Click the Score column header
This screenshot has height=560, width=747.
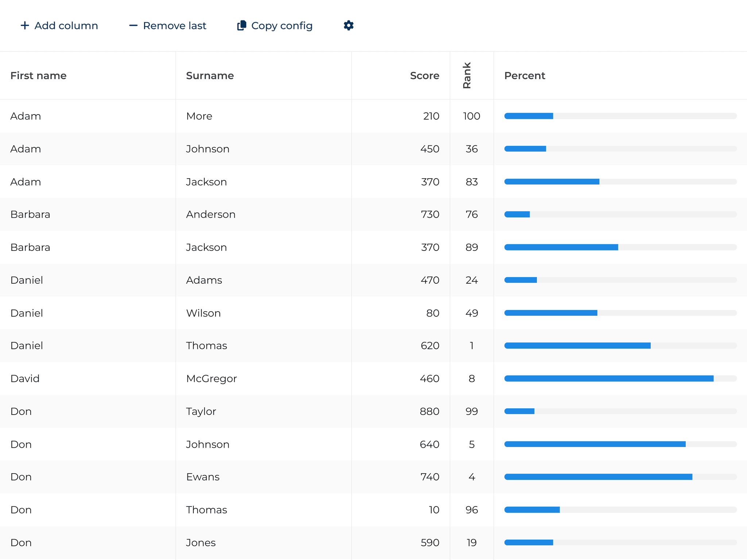[x=424, y=75]
